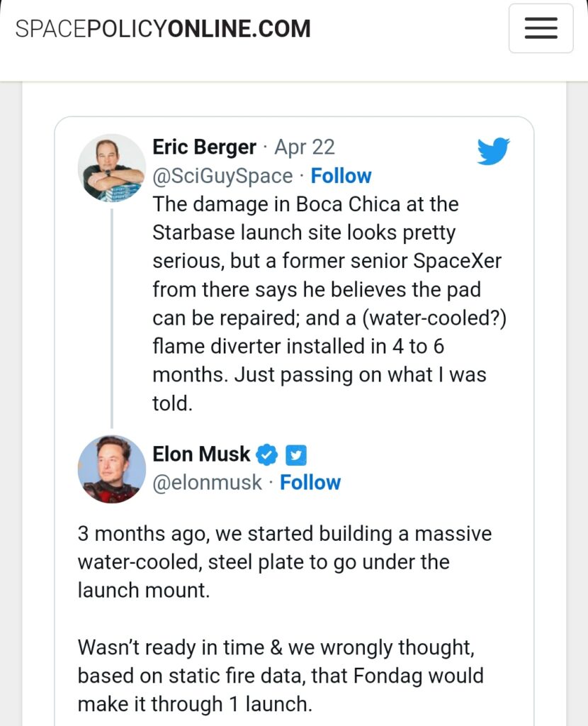Click the square Twitter badge beside Elon Musk

click(x=295, y=454)
